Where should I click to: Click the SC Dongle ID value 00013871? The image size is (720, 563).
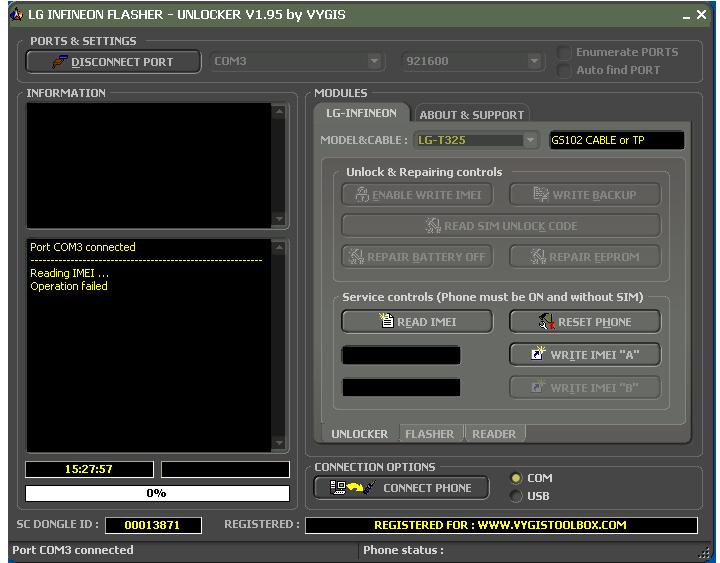pyautogui.click(x=153, y=525)
